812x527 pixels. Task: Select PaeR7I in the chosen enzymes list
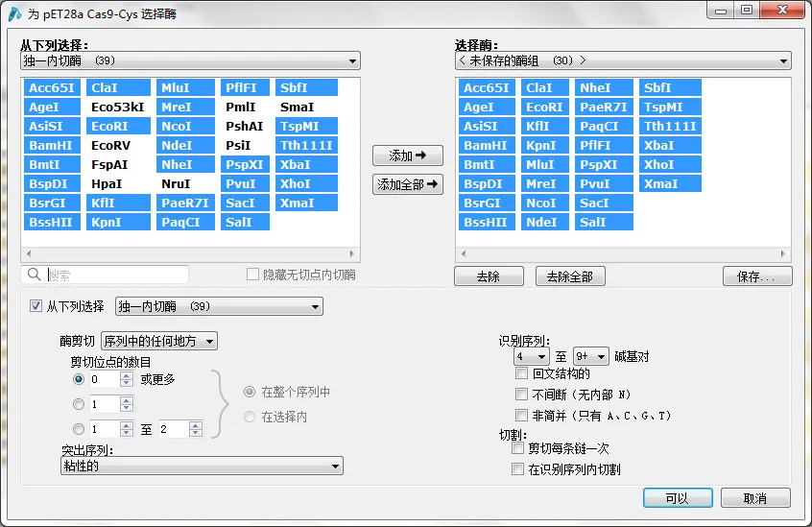click(x=604, y=108)
